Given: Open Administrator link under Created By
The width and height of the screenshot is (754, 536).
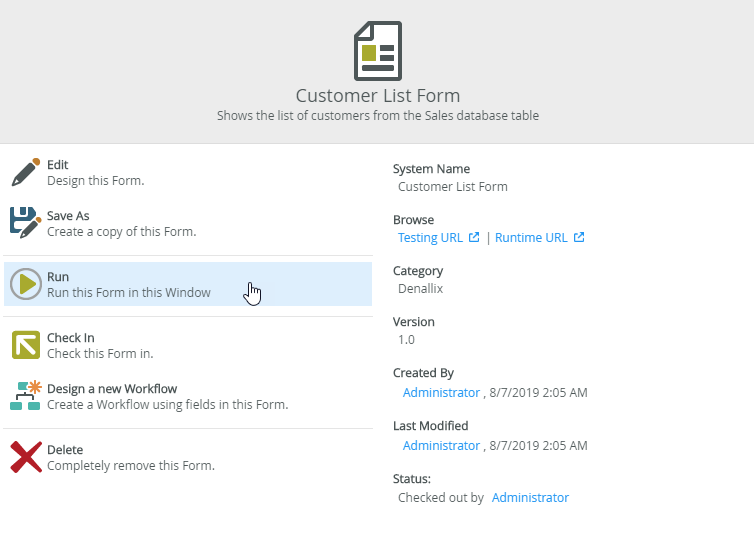Looking at the screenshot, I should 441,393.
